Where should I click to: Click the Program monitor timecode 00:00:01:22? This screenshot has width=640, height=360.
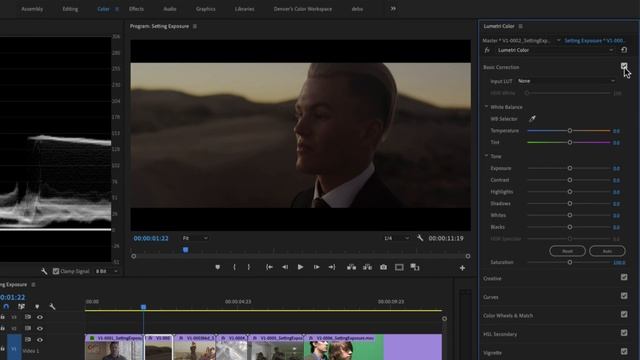[x=151, y=238]
